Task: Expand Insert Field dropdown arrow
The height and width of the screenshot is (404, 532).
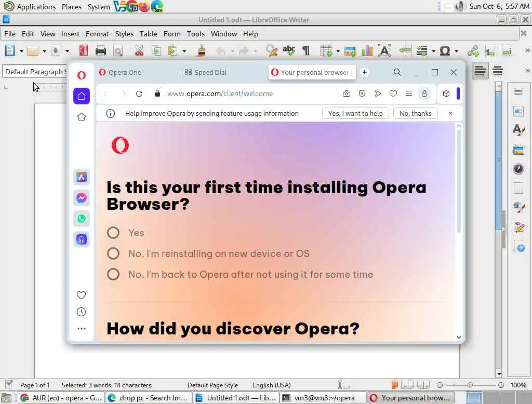Action: [x=434, y=51]
